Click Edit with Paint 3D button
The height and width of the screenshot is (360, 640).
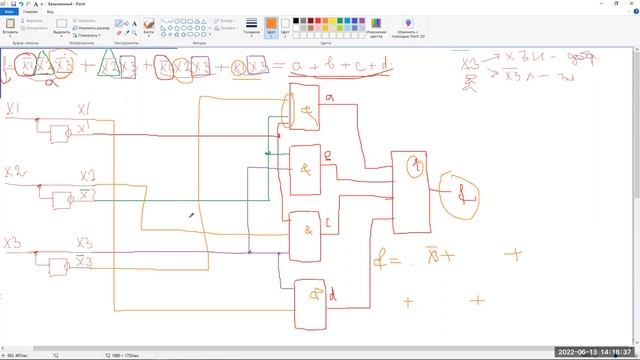408,27
